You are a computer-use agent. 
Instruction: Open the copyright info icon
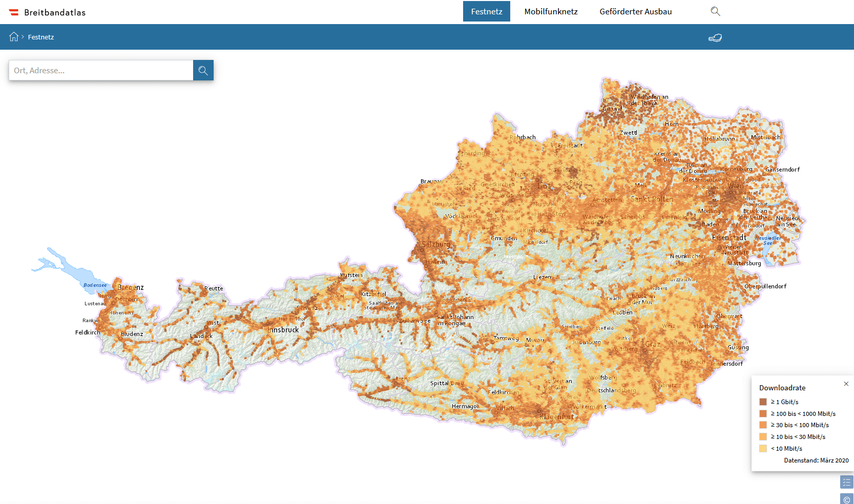(x=846, y=499)
